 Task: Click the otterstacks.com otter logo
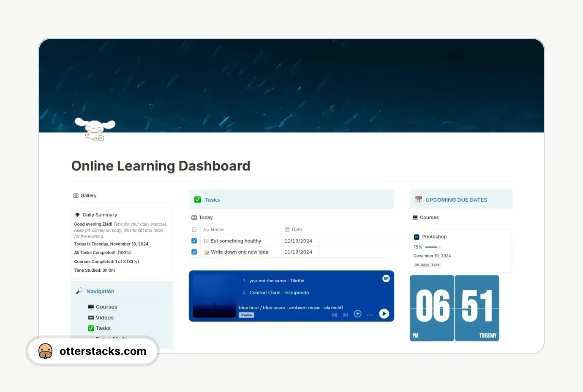click(46, 351)
